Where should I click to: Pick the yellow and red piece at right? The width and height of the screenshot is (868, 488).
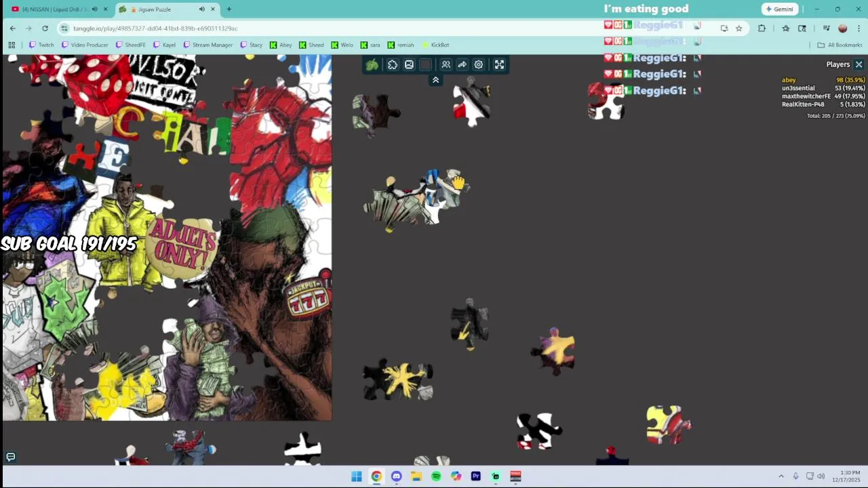(x=669, y=424)
